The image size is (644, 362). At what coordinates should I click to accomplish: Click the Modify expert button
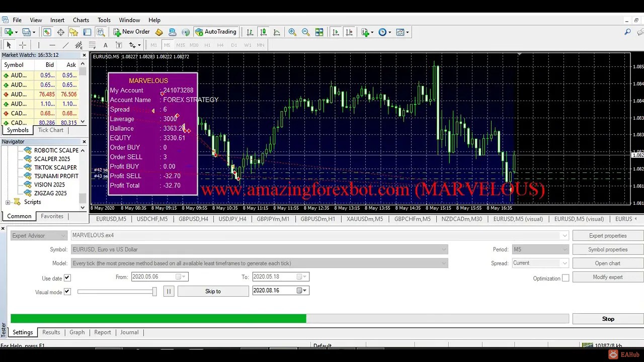(x=608, y=277)
